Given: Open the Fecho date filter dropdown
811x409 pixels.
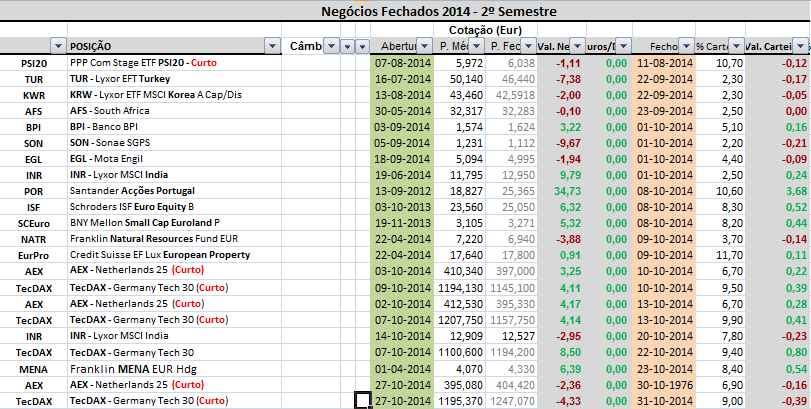Looking at the screenshot, I should coord(686,47).
